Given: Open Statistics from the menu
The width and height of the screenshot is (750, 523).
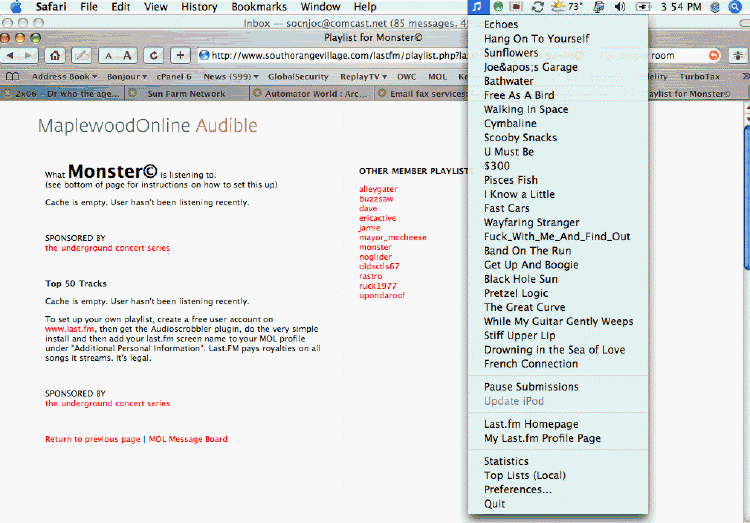Looking at the screenshot, I should [558, 461].
